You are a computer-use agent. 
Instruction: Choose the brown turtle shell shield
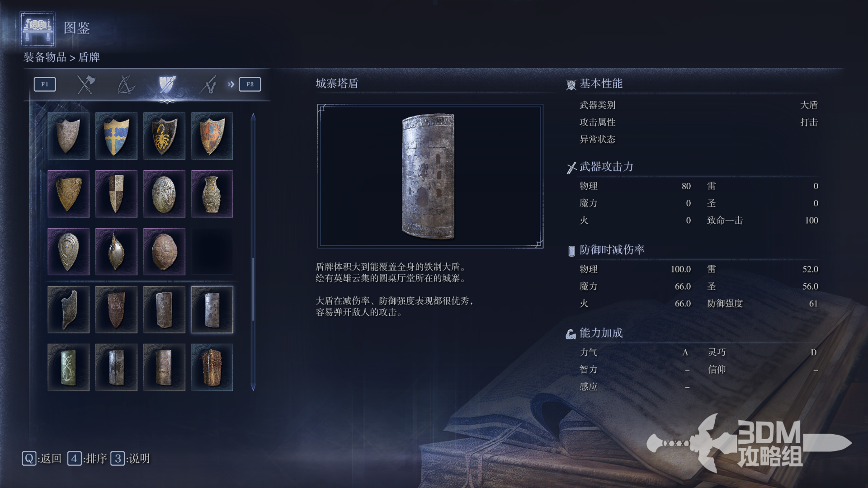[x=164, y=252]
